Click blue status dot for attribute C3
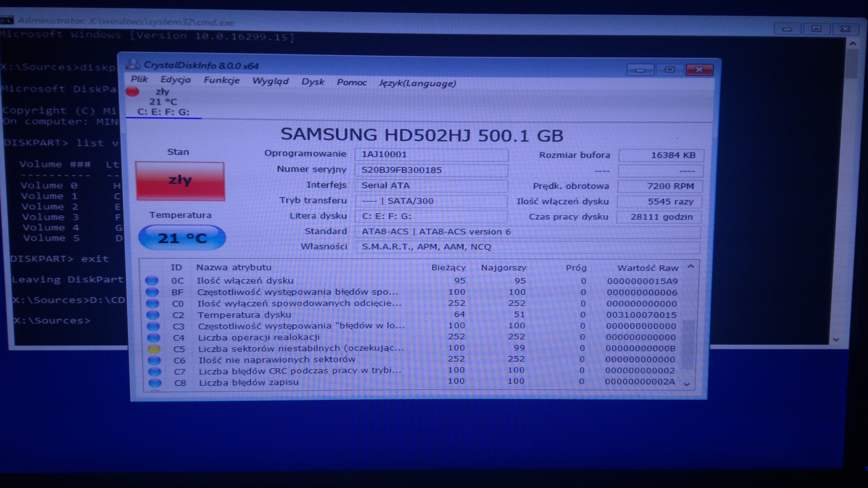This screenshot has width=868, height=488. (153, 326)
